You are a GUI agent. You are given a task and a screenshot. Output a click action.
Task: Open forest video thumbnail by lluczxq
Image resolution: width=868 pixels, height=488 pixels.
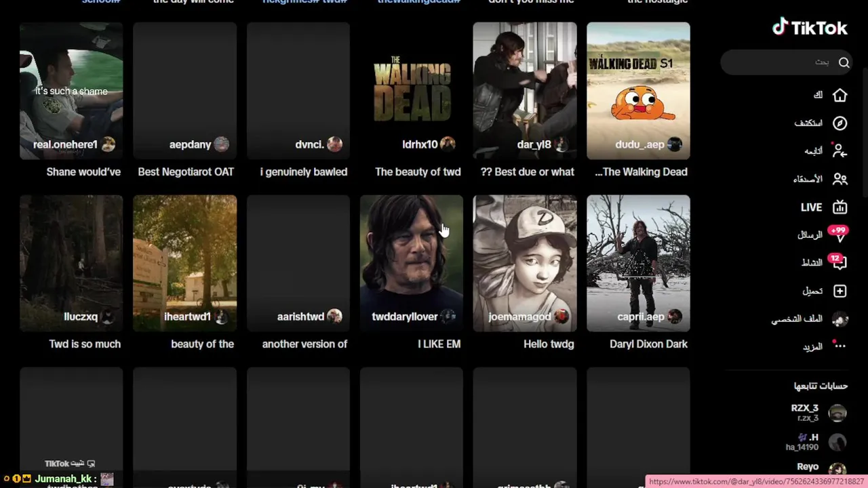tap(71, 263)
